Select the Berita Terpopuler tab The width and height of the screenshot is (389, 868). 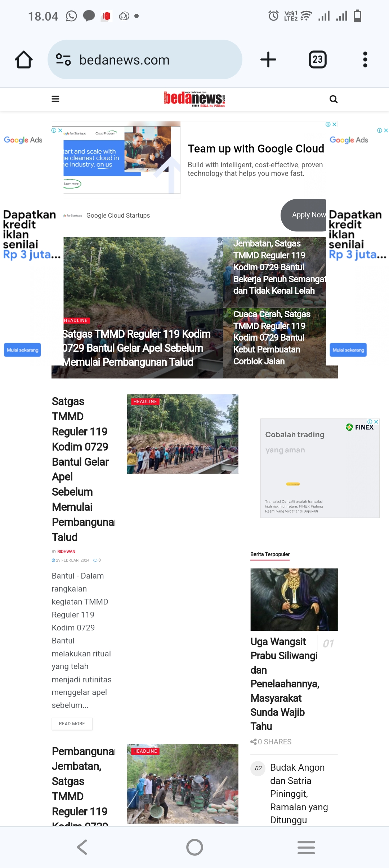click(x=270, y=554)
